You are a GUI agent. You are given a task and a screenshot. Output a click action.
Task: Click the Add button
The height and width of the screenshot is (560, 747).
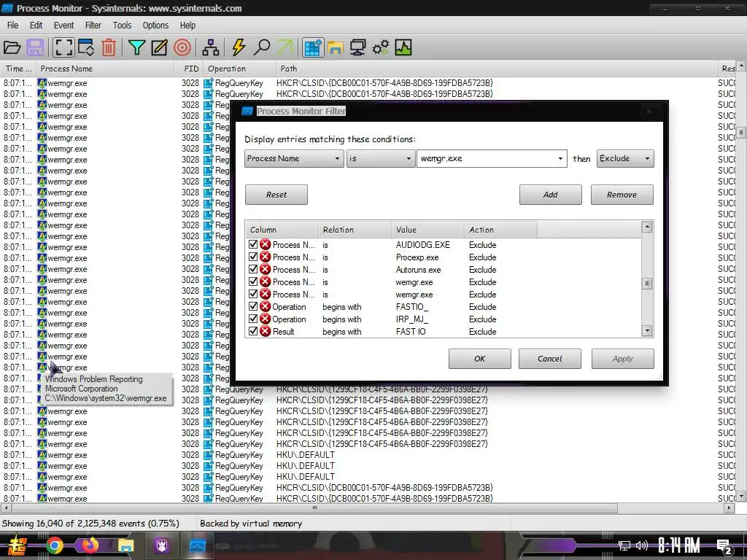point(550,195)
